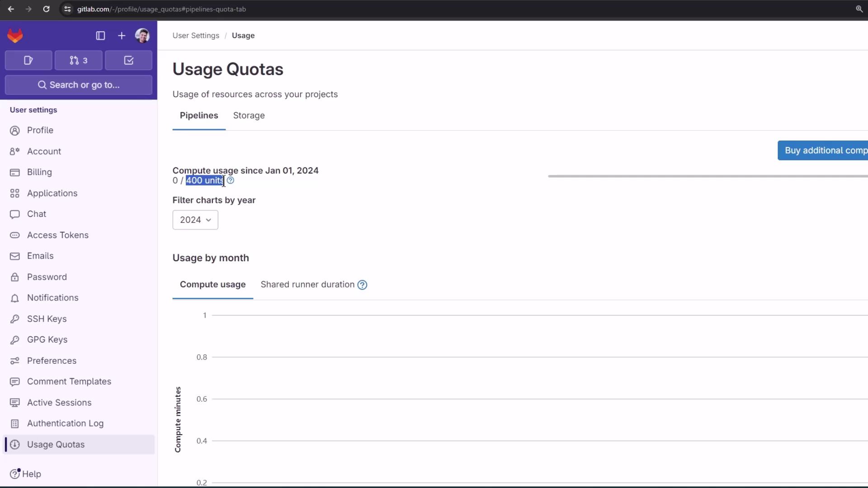Open the to-do list icon
Viewport: 868px width, 488px height.
pos(128,61)
